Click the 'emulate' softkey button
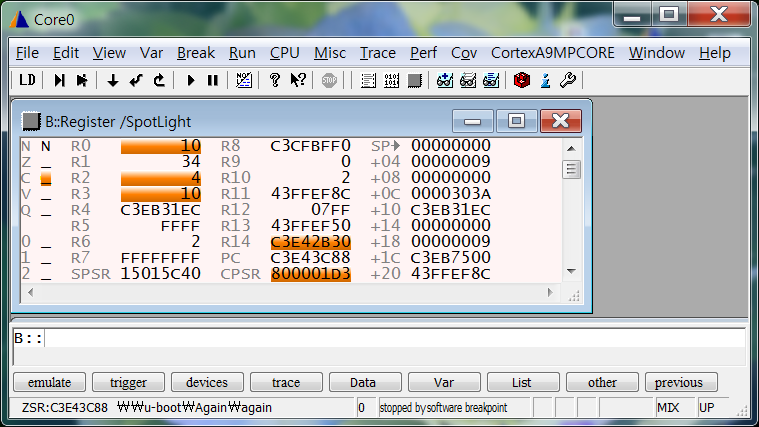 click(x=49, y=383)
